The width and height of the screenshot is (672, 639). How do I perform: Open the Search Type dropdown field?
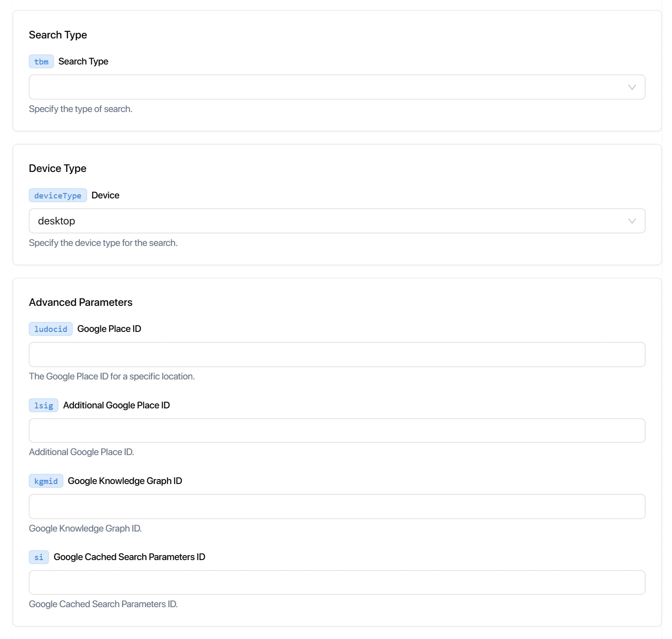(327, 87)
